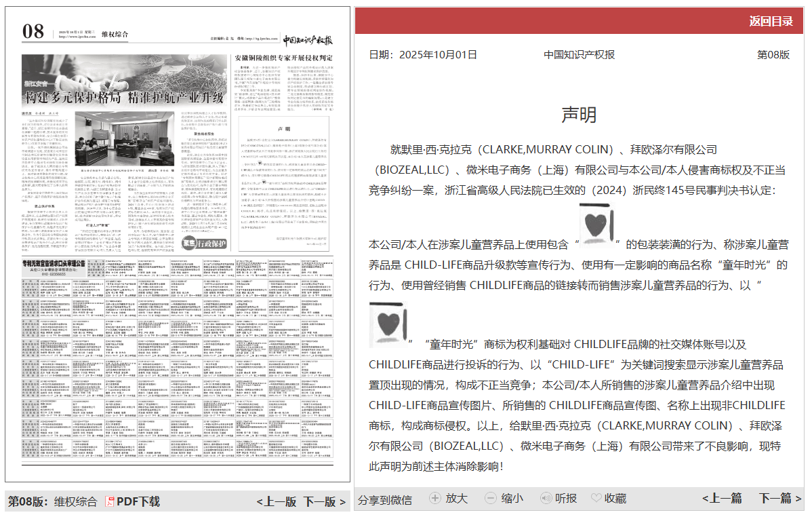Click the plus icon beside 放大

(x=434, y=497)
